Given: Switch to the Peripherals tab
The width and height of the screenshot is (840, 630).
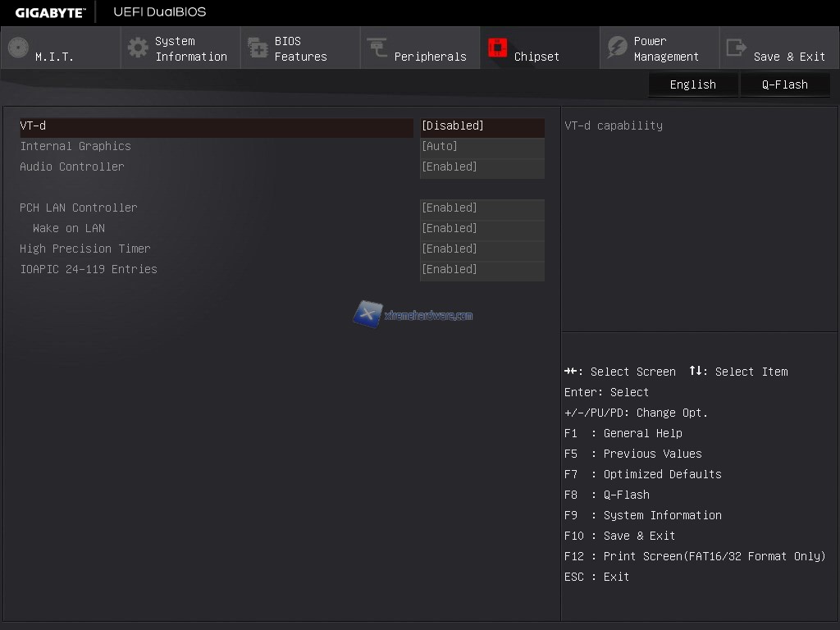Looking at the screenshot, I should (x=430, y=57).
